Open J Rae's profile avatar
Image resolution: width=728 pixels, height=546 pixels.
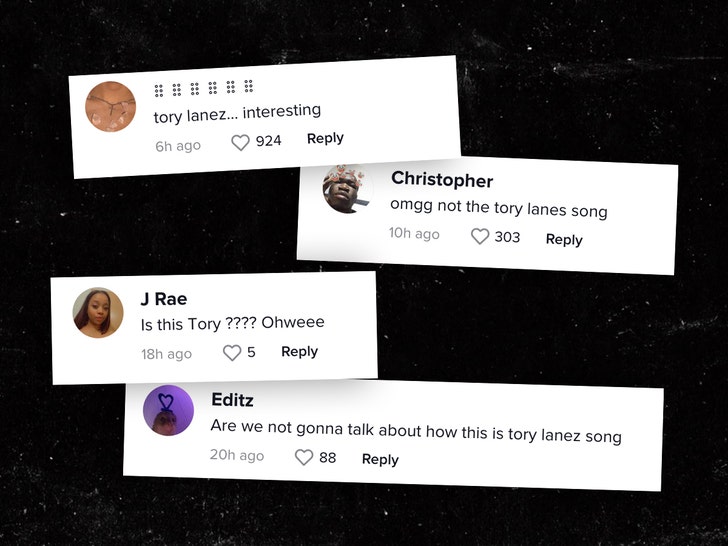pyautogui.click(x=98, y=312)
